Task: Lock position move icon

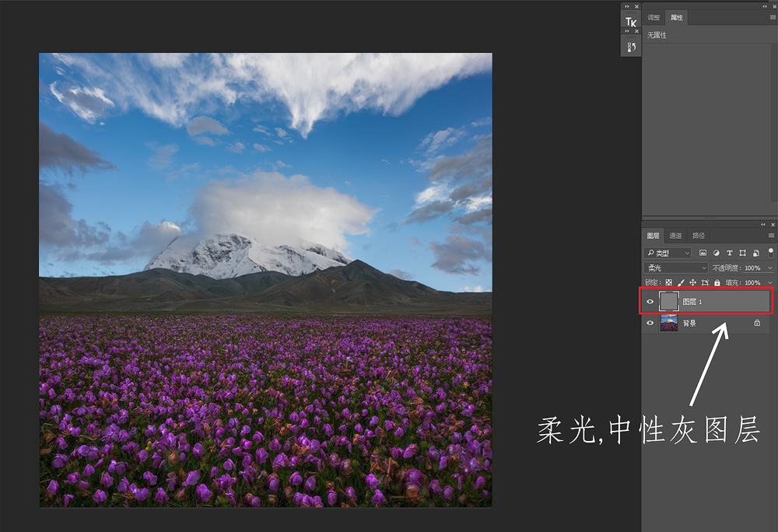Action: click(x=692, y=282)
